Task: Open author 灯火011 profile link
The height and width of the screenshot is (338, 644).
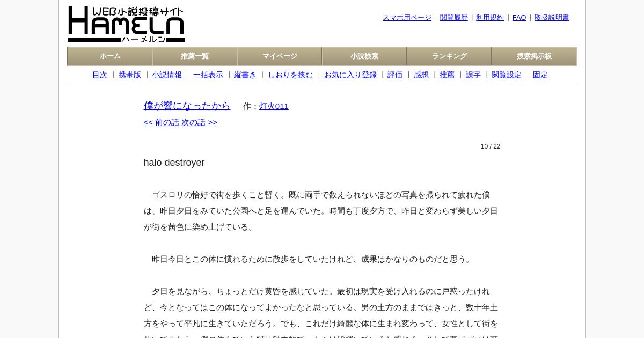Action: (274, 106)
